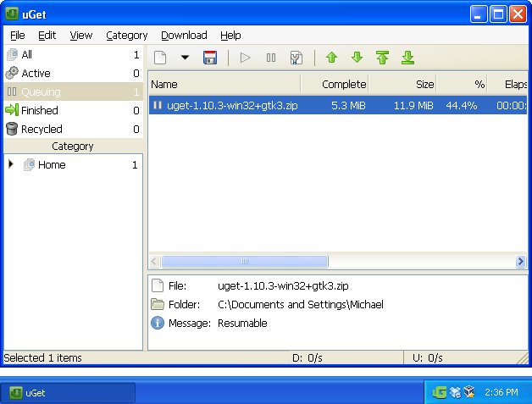The width and height of the screenshot is (532, 404).
Task: Move download up with green up arrow
Action: coord(331,58)
